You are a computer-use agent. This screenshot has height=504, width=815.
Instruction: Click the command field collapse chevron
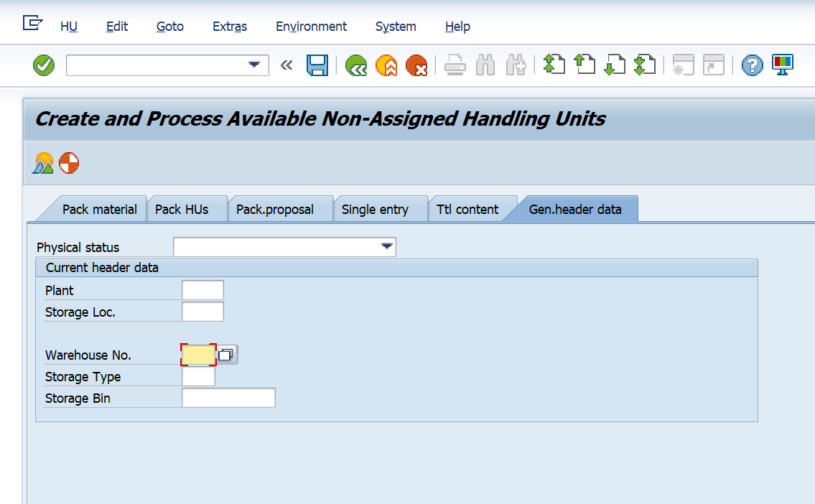pos(287,65)
